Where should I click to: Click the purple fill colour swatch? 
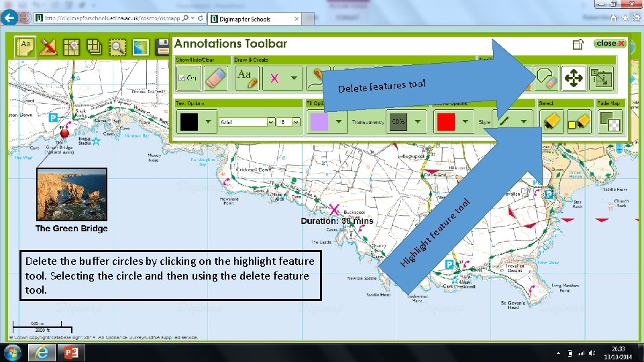[x=319, y=122]
